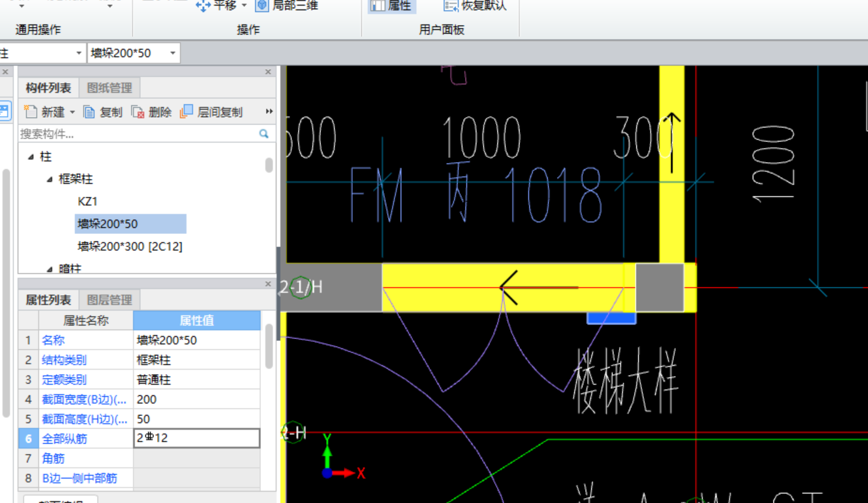Click the 全部纵筋 property label
This screenshot has width=868, height=503.
64,439
